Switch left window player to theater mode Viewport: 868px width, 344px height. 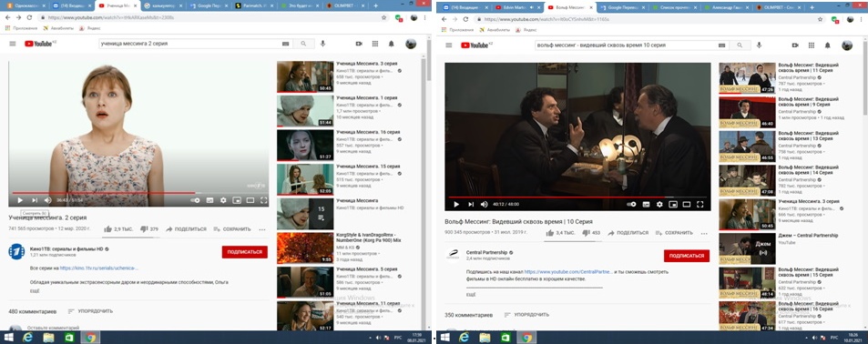[x=250, y=200]
